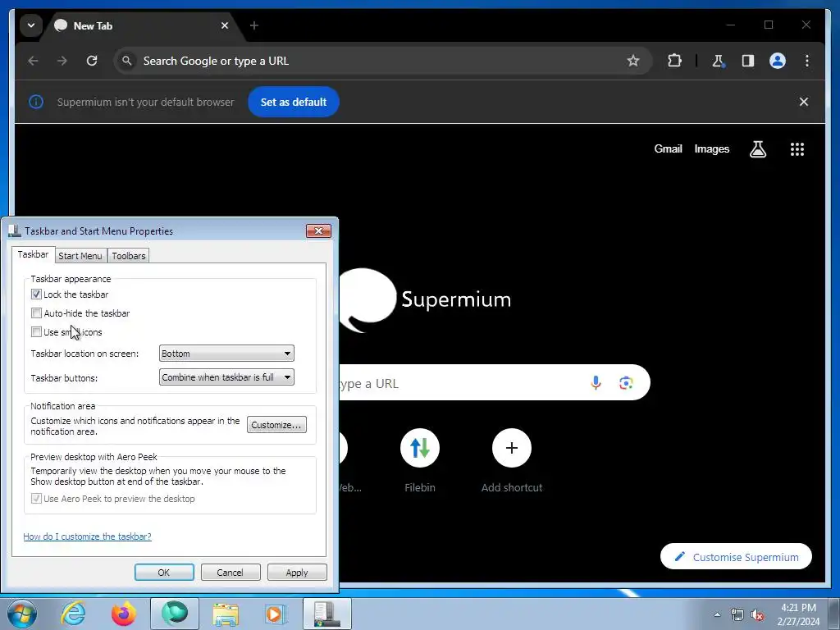
Task: Apply taskbar property changes
Action: click(297, 572)
